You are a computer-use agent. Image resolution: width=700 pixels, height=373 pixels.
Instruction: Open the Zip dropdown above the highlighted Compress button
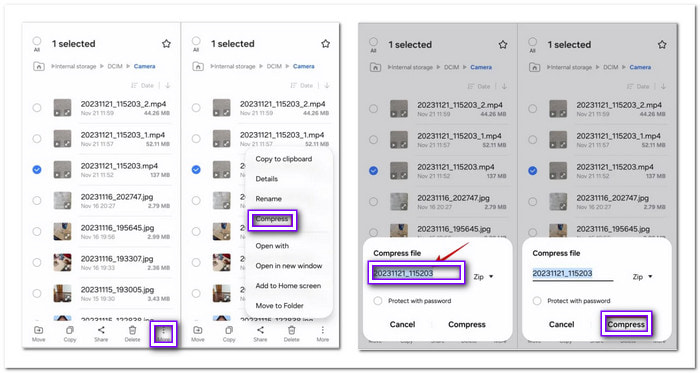point(643,277)
